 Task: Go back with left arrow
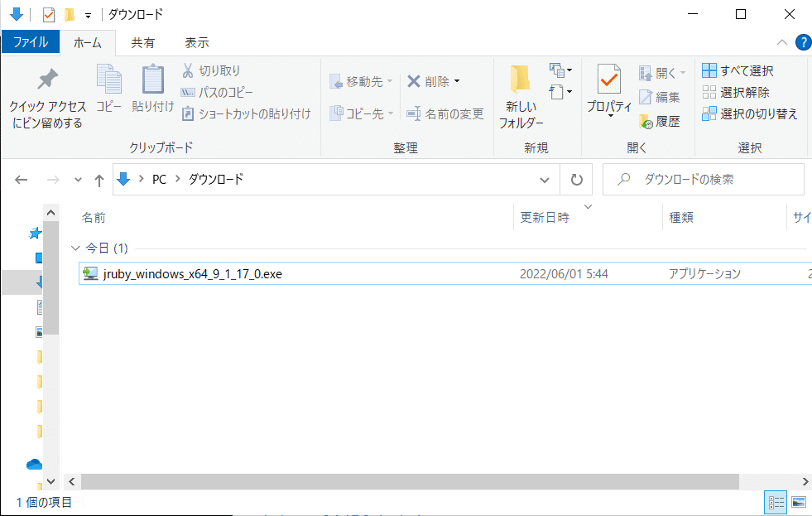22,180
